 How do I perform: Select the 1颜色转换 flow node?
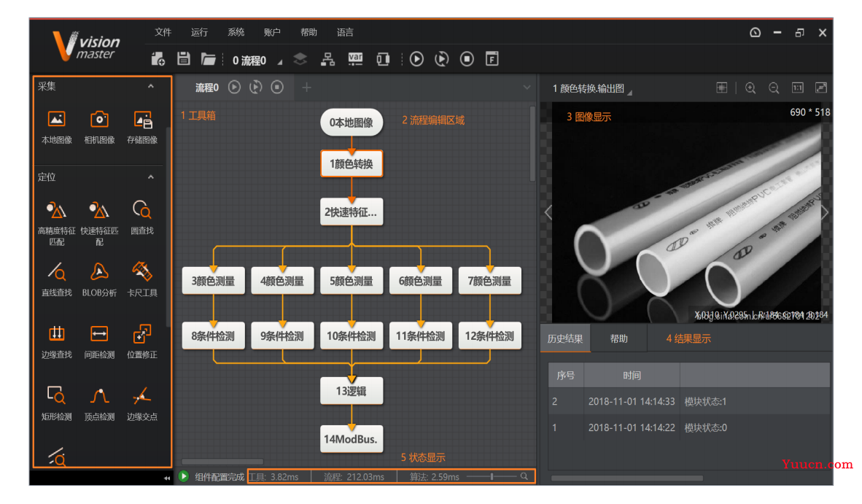tap(352, 164)
